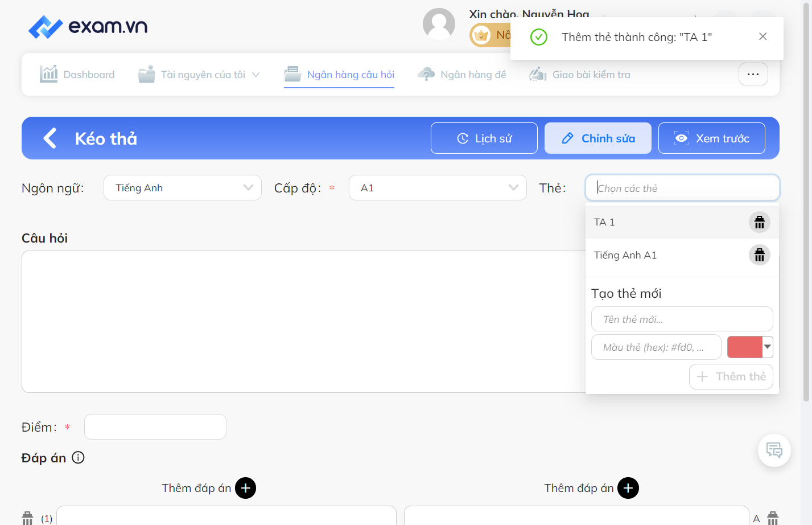Click inside the Câu hỏi text area
Screen dimensions: 812x525
tap(303, 322)
